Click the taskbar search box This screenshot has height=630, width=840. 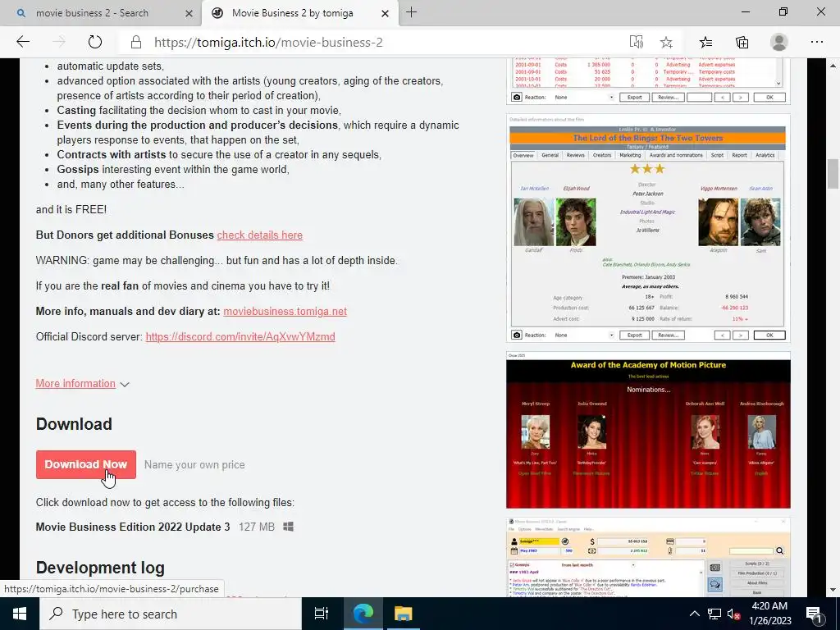pyautogui.click(x=171, y=614)
